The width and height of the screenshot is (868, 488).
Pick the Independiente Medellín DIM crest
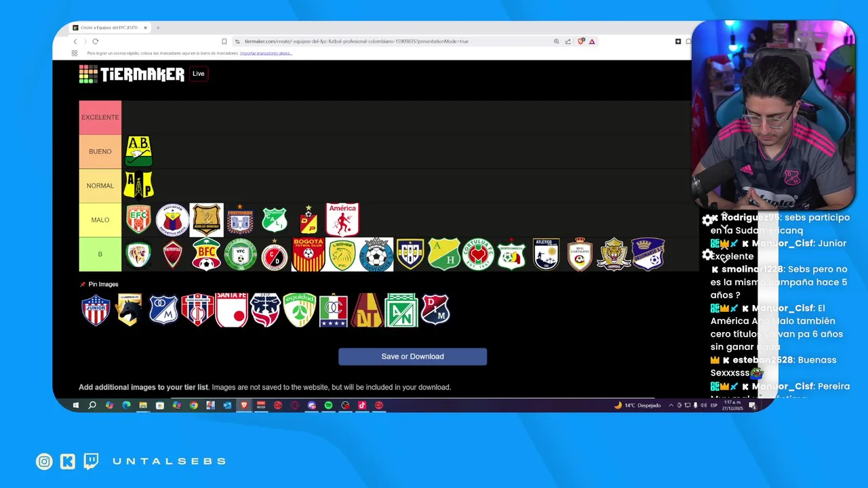coord(435,310)
